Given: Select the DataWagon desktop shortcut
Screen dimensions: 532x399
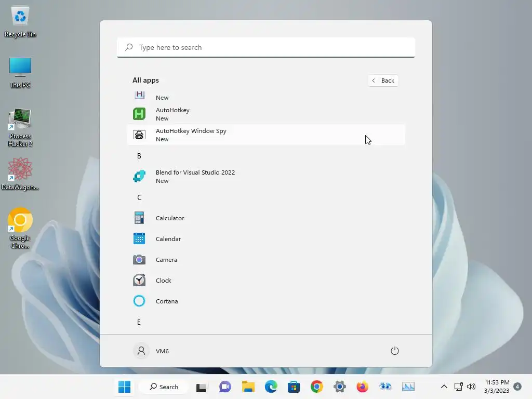Looking at the screenshot, I should pyautogui.click(x=20, y=174).
